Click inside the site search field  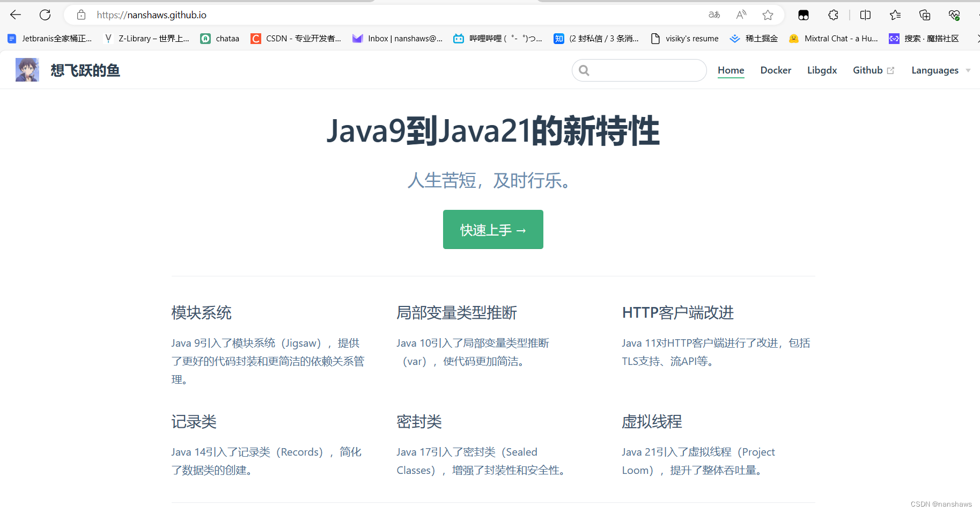[639, 70]
